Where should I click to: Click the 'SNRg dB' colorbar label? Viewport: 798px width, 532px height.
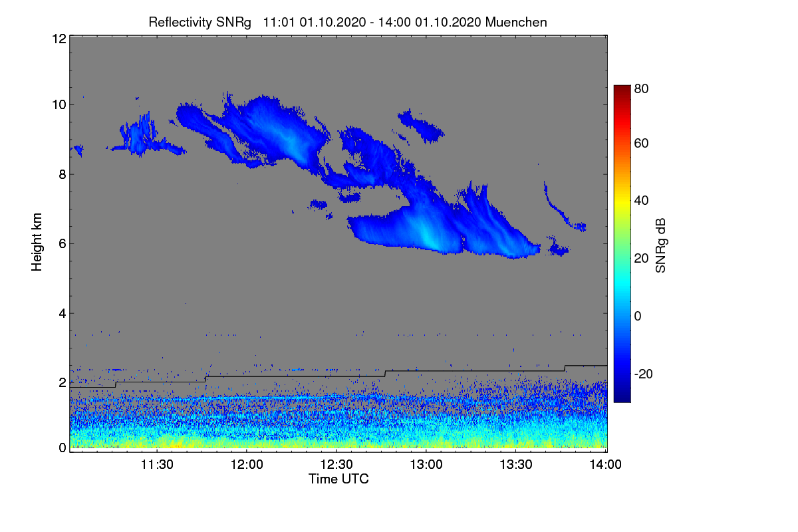(660, 245)
